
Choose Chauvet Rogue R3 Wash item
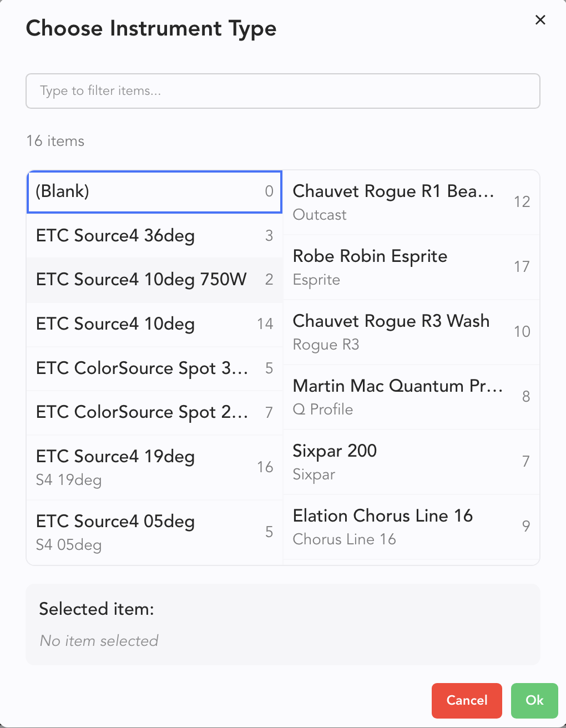click(411, 332)
